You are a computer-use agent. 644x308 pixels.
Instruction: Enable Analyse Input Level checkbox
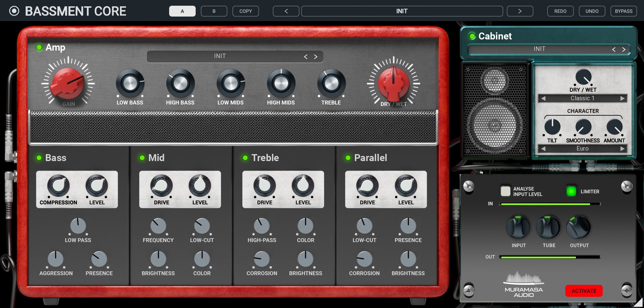[x=505, y=191]
